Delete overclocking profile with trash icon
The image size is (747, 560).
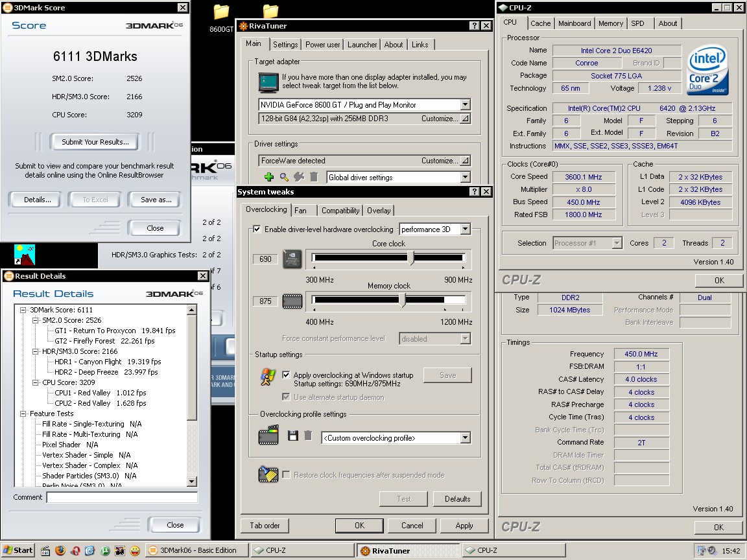tap(308, 436)
